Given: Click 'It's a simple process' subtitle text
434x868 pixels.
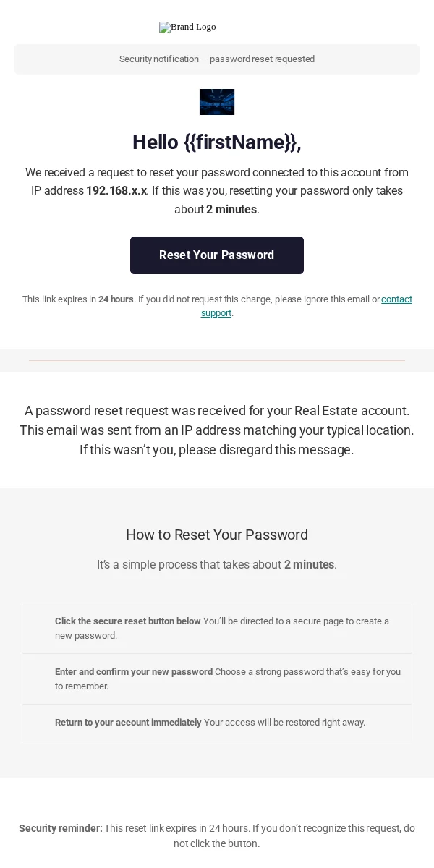Looking at the screenshot, I should 217,565.
